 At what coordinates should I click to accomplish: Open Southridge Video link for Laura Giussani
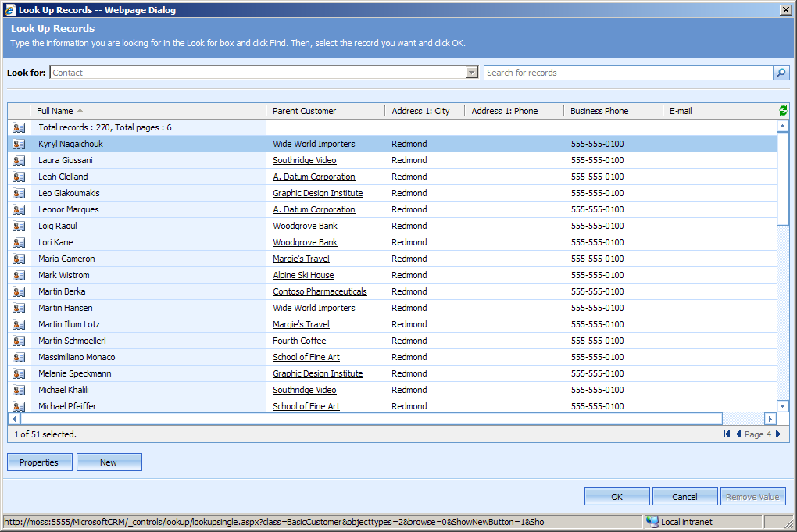coord(305,160)
